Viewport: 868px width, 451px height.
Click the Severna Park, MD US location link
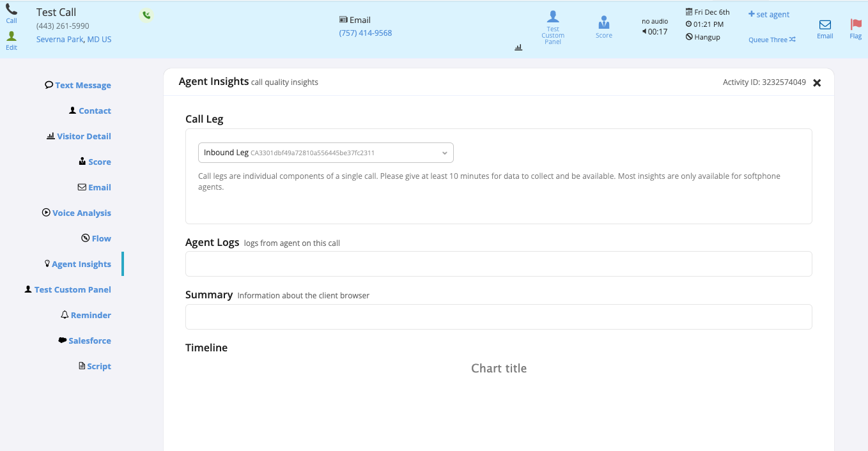(74, 39)
